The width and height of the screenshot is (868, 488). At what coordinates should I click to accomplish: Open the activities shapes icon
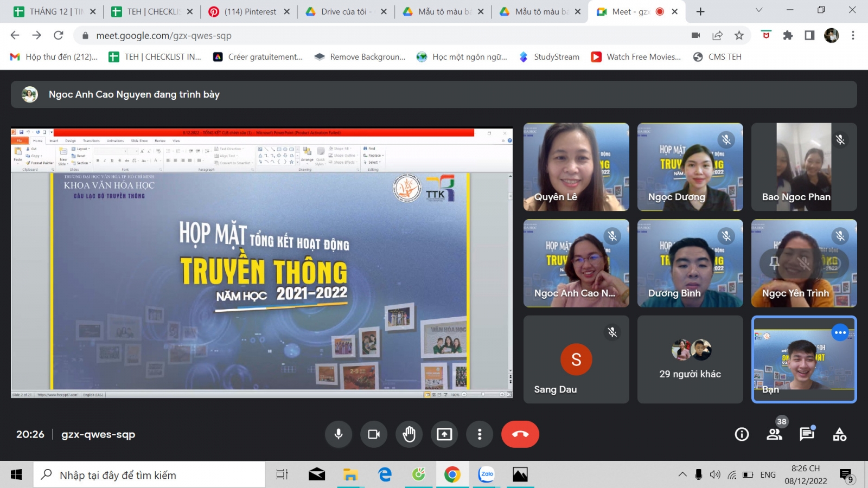pyautogui.click(x=839, y=434)
